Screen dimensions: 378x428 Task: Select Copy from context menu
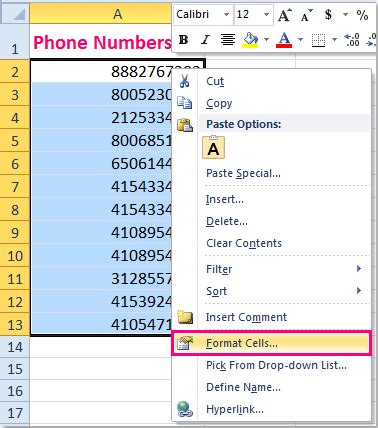coord(271,103)
